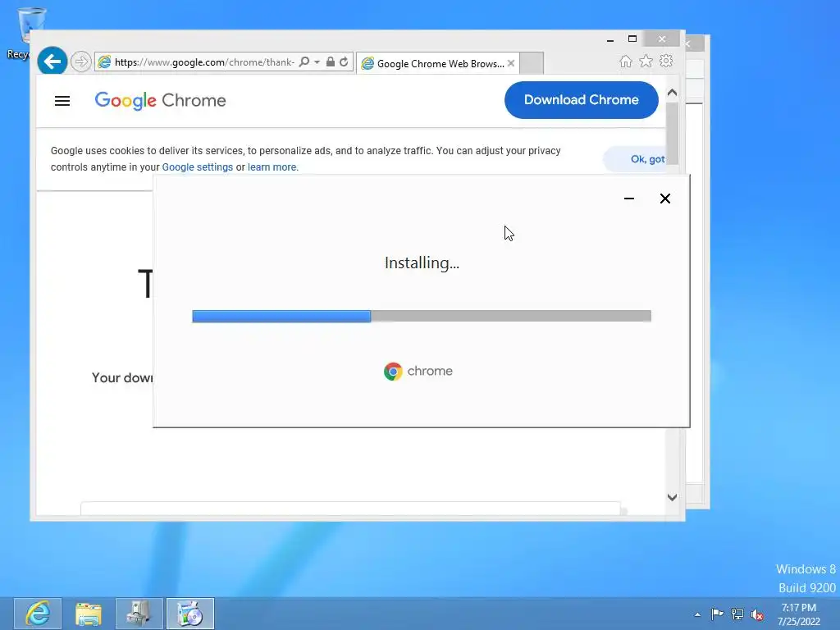Minimize the Internet Explorer window
The width and height of the screenshot is (840, 630).
click(610, 39)
